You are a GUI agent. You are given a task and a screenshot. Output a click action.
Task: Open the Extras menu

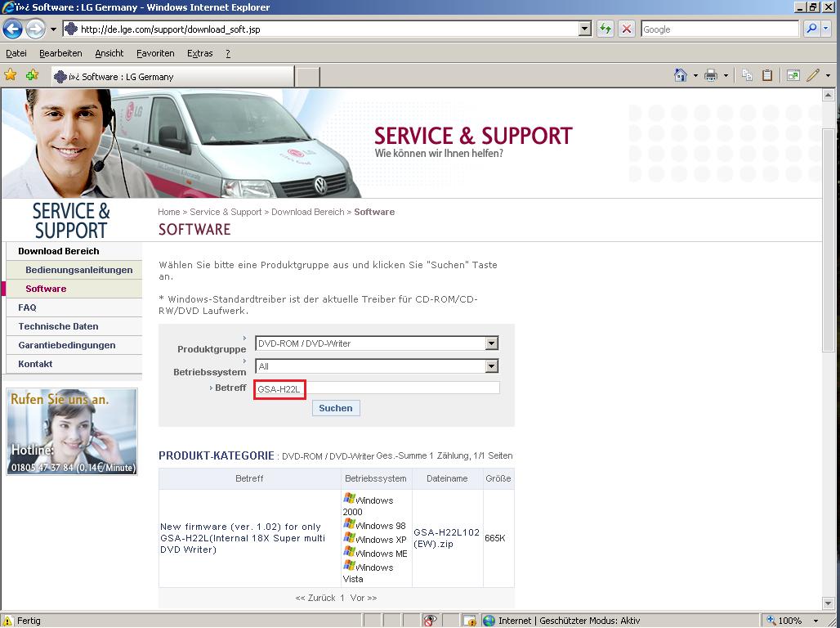coord(200,53)
